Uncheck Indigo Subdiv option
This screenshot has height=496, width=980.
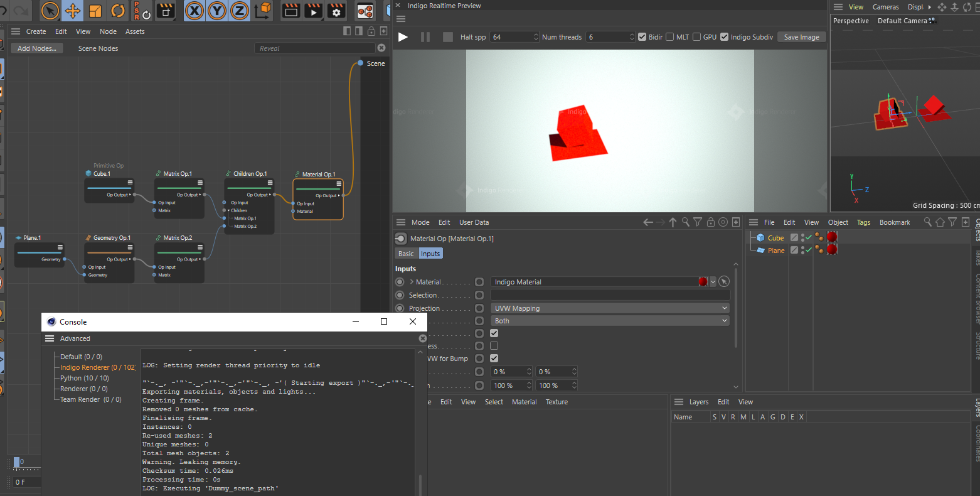tap(724, 37)
